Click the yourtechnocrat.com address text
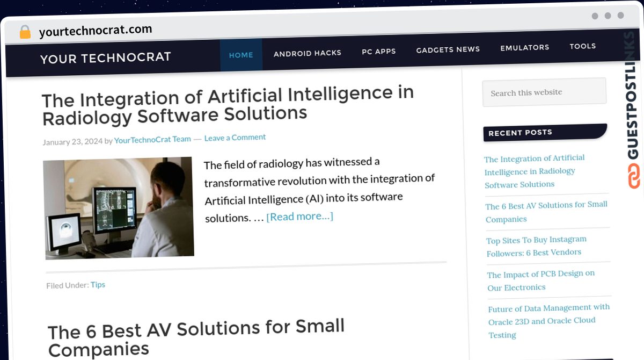644x360 pixels. (x=96, y=31)
